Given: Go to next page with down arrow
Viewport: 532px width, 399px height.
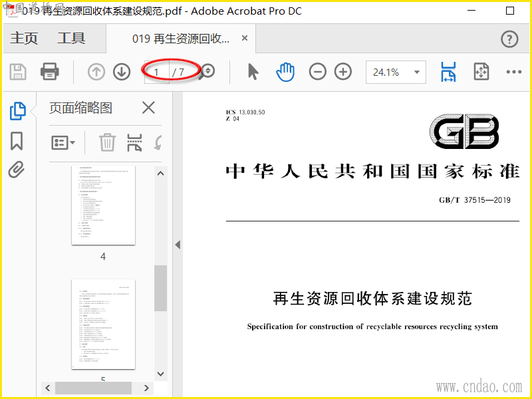Looking at the screenshot, I should [122, 72].
